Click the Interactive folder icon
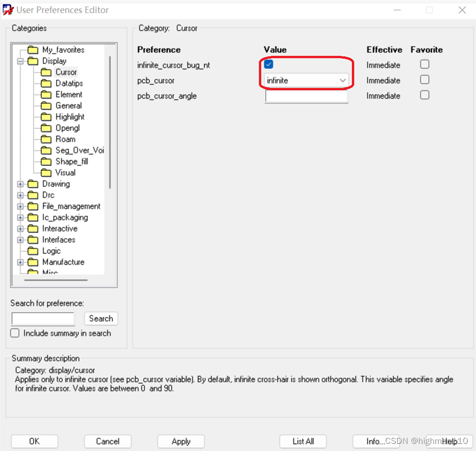Image resolution: width=476 pixels, height=451 pixels. pyautogui.click(x=33, y=229)
